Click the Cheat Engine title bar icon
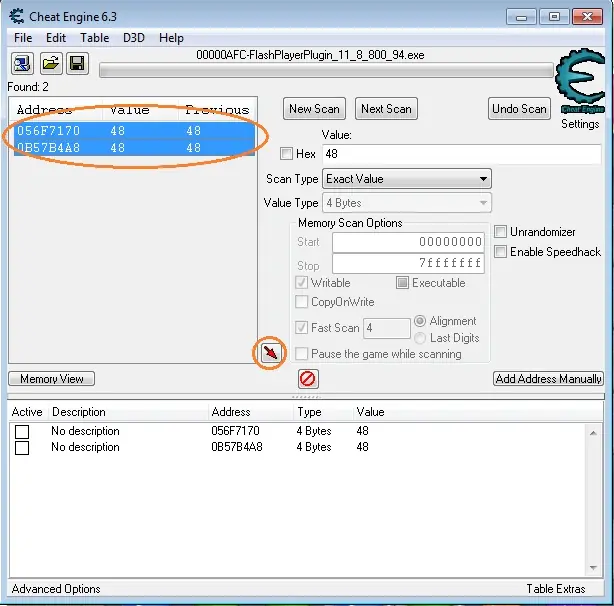The image size is (614, 606). 17,16
